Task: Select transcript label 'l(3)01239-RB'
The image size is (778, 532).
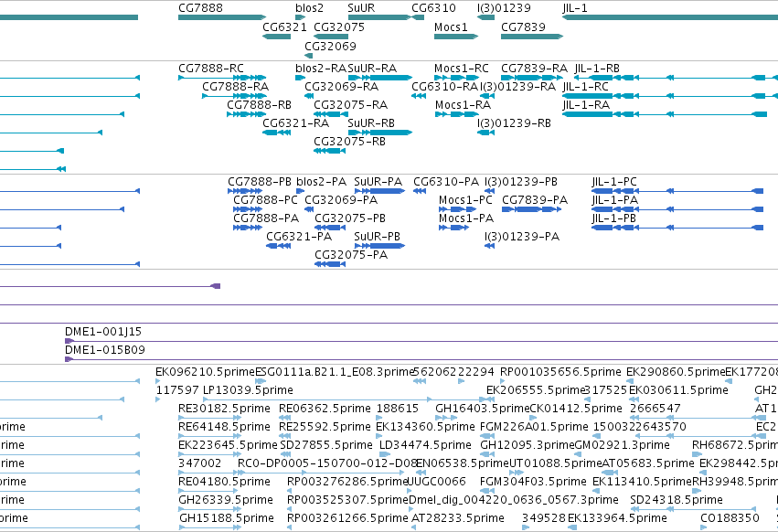Action: coord(514,123)
